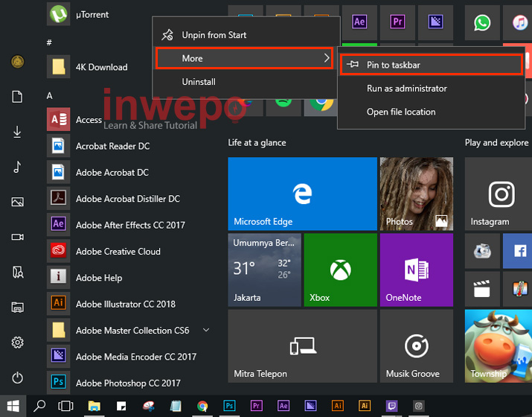Choose Run as administrator
The width and height of the screenshot is (532, 417).
(406, 89)
